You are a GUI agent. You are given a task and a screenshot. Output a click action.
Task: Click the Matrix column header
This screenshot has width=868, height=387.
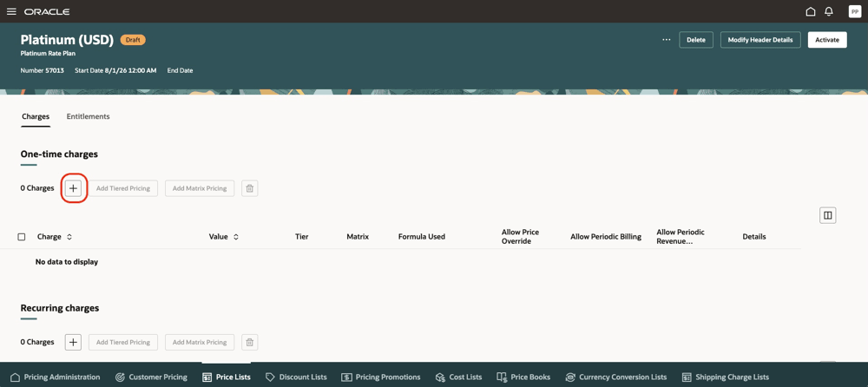tap(358, 237)
